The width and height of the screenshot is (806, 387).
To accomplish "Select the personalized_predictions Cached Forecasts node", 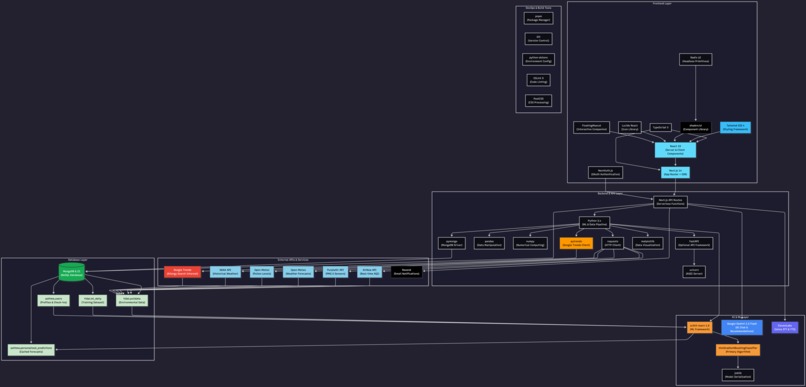I will coord(31,349).
